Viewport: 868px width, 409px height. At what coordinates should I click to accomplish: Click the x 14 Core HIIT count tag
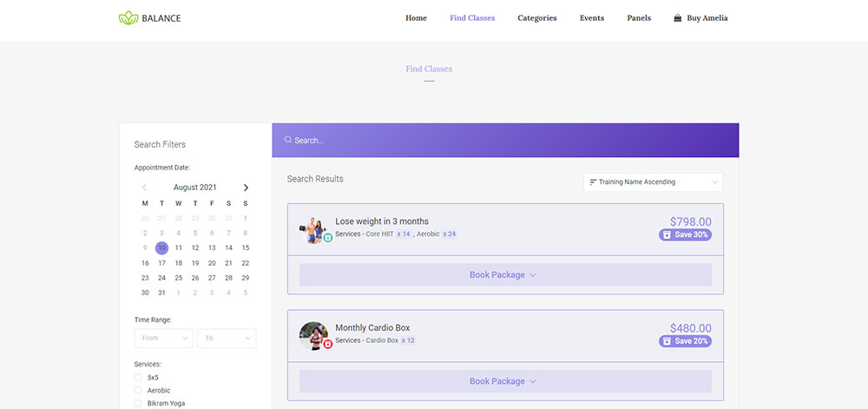pos(404,234)
